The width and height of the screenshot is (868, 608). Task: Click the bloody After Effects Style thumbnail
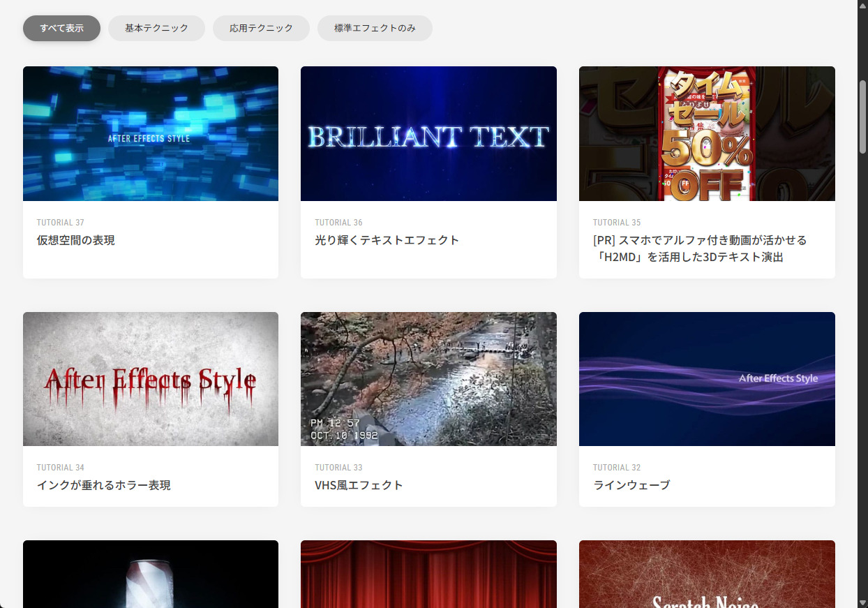point(151,378)
